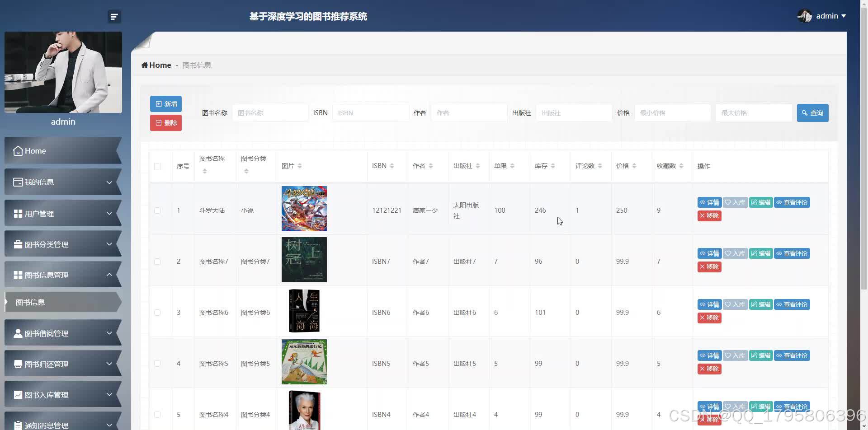The width and height of the screenshot is (868, 430).
Task: Expand the 图书借阅管理 menu chevron
Action: (x=109, y=333)
